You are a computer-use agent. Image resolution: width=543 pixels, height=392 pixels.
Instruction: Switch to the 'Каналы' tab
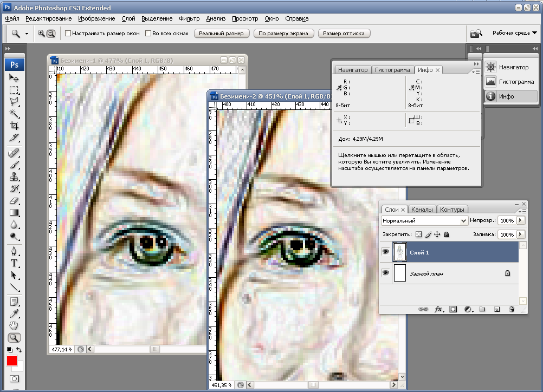coord(422,210)
